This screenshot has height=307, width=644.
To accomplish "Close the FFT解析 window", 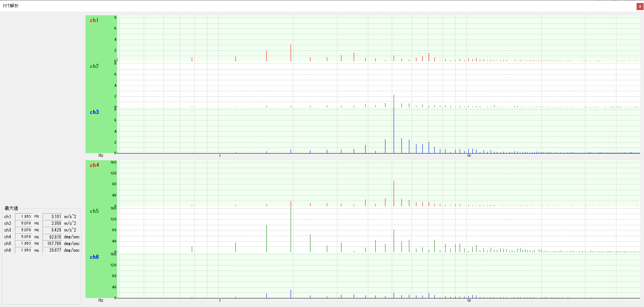I will 640,6.
